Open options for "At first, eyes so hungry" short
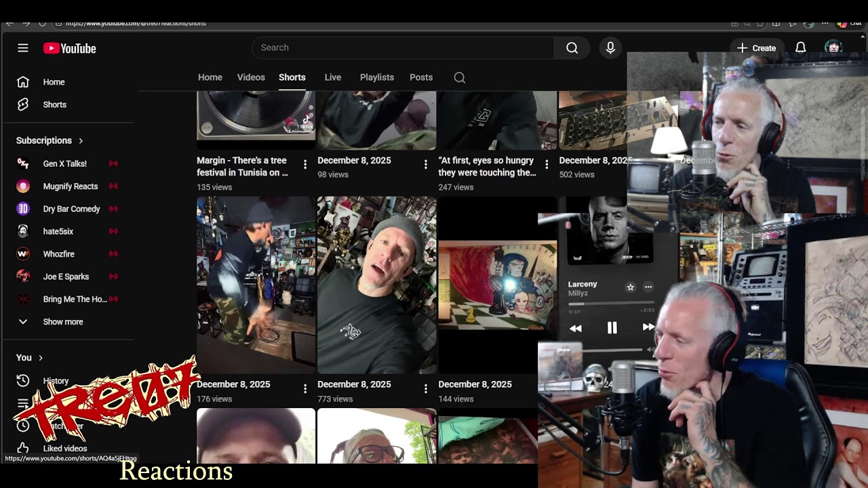This screenshot has width=868, height=488. click(547, 165)
